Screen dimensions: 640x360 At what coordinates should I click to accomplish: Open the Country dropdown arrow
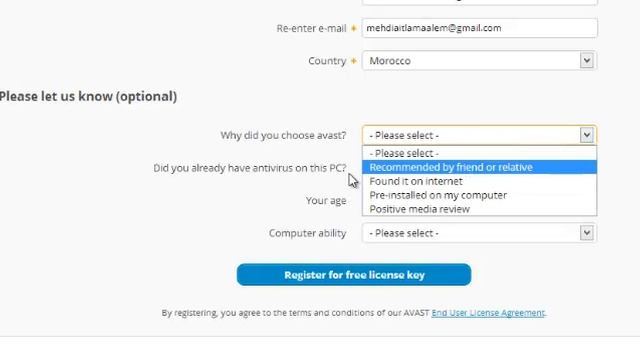(587, 61)
